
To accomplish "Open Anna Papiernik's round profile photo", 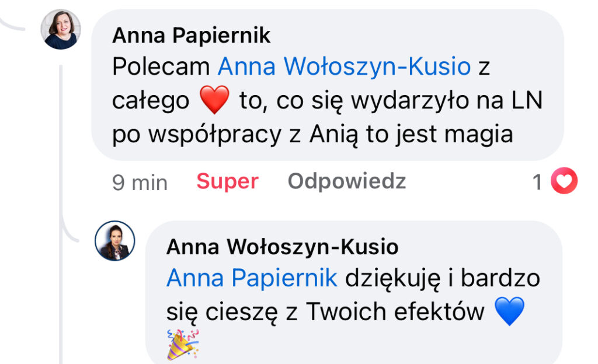I will 61,29.
